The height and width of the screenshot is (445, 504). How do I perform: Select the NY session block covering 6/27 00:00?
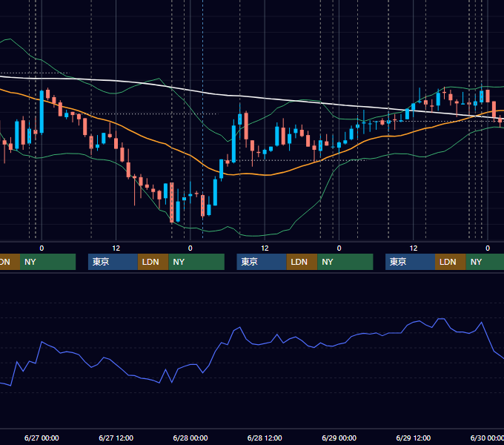[47, 262]
